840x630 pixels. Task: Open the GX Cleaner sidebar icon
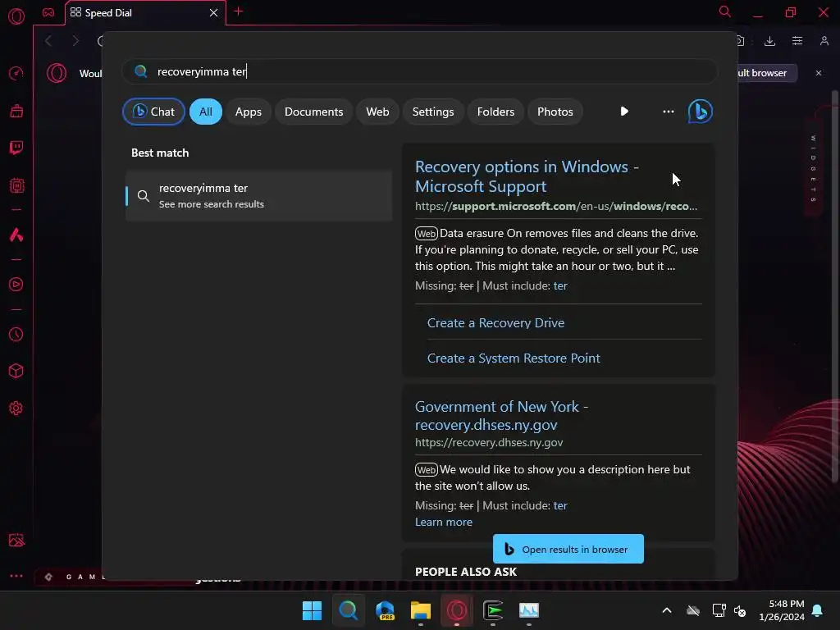16,111
